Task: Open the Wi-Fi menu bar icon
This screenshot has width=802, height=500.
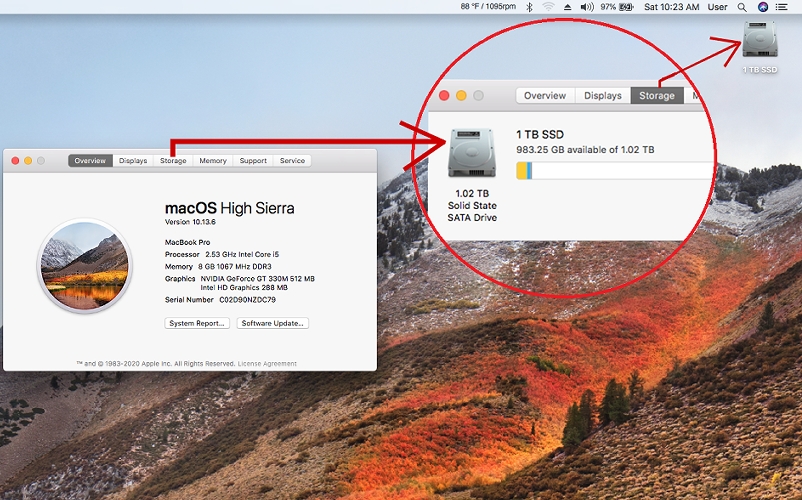Action: [x=548, y=7]
